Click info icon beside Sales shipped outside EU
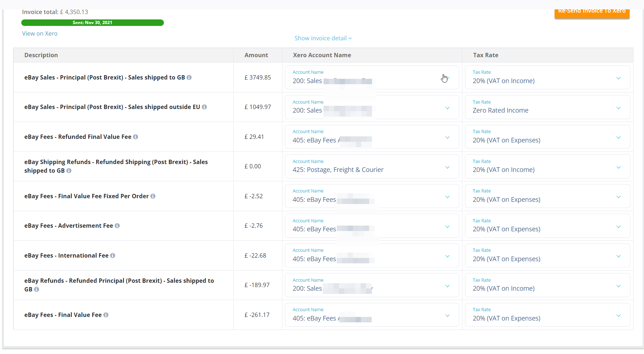The width and height of the screenshot is (644, 354). coord(204,107)
